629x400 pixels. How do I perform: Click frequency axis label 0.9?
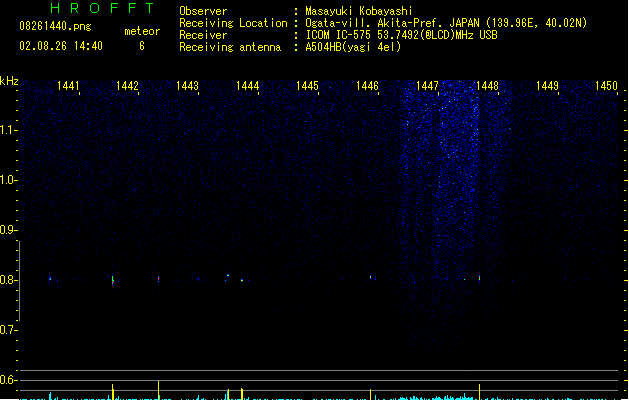point(8,230)
